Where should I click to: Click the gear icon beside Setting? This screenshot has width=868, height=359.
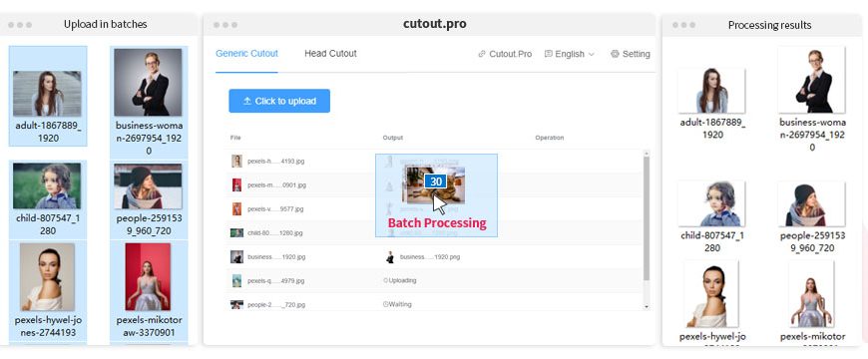tap(615, 54)
